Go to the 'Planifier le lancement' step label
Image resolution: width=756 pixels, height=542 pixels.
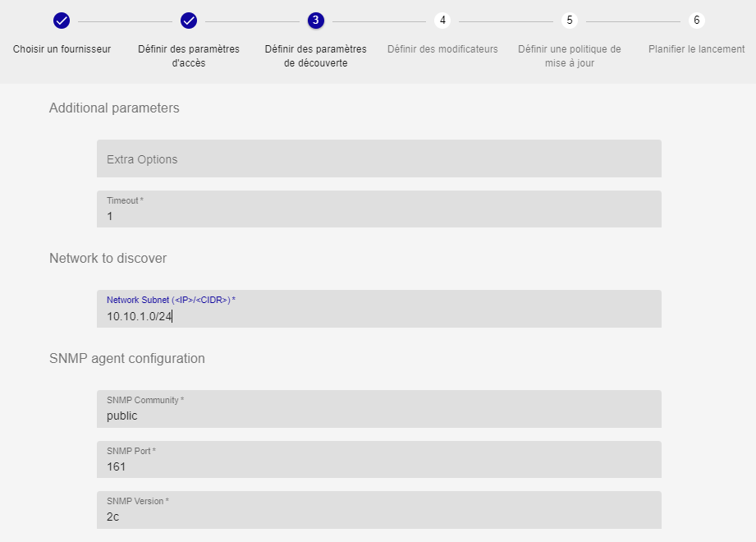696,49
